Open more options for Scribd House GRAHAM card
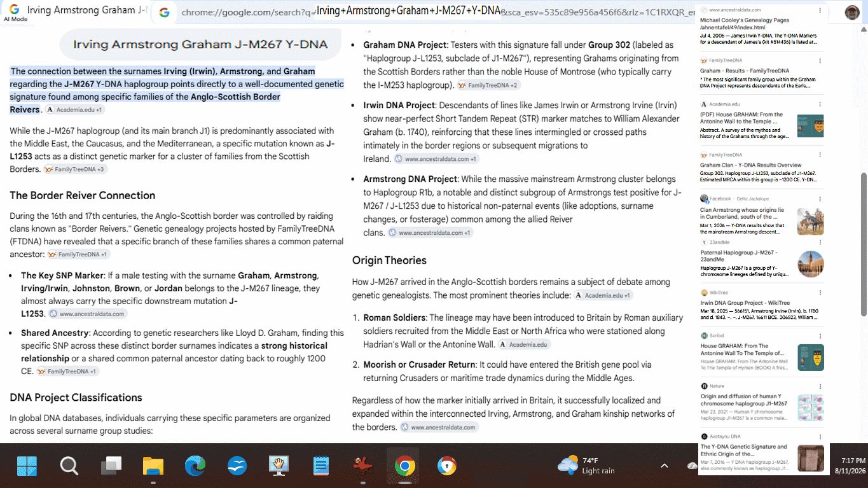 point(819,335)
